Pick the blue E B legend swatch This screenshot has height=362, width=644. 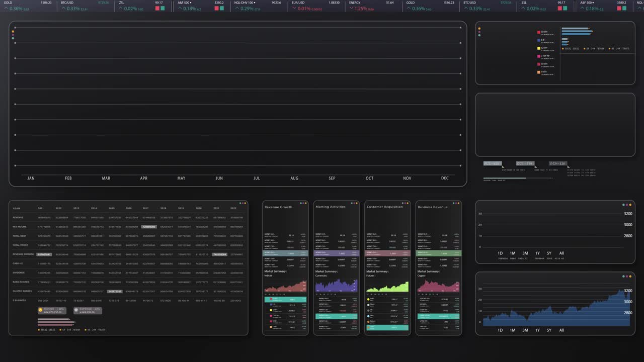(x=539, y=40)
